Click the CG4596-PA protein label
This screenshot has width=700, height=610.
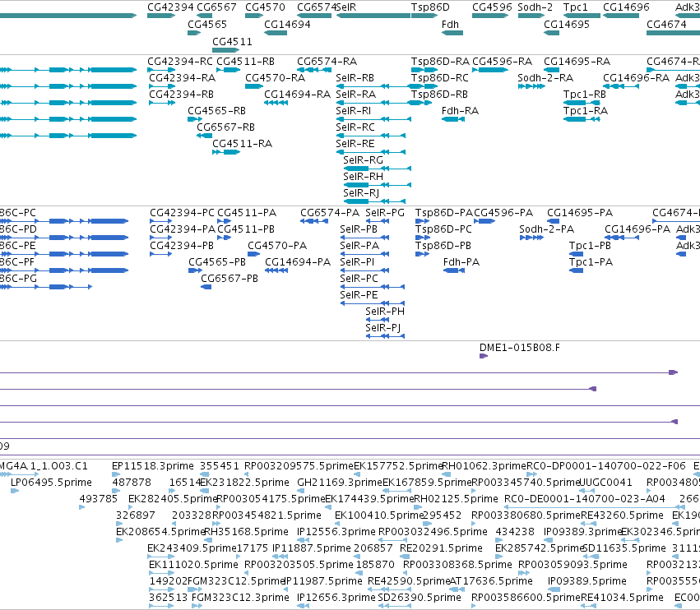[x=503, y=212]
